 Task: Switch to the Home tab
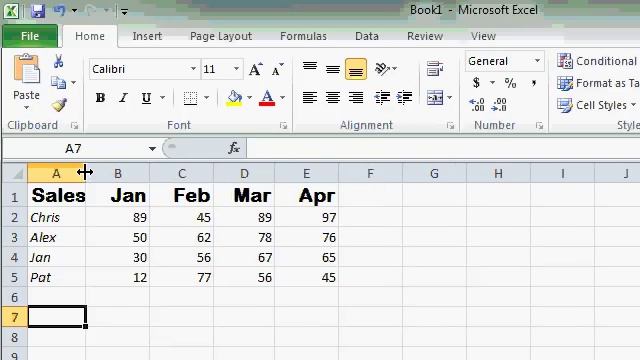[x=90, y=36]
